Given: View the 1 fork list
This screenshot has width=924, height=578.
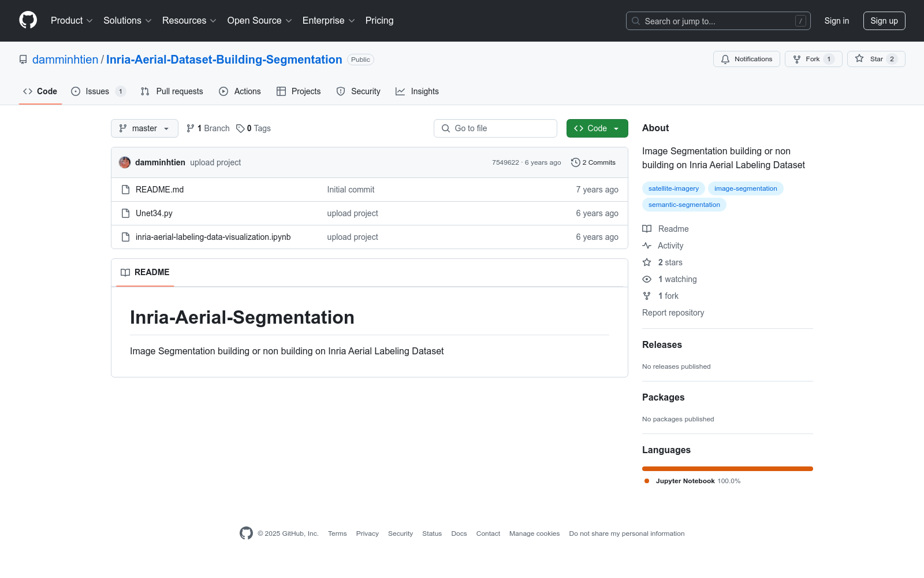Looking at the screenshot, I should click(661, 296).
